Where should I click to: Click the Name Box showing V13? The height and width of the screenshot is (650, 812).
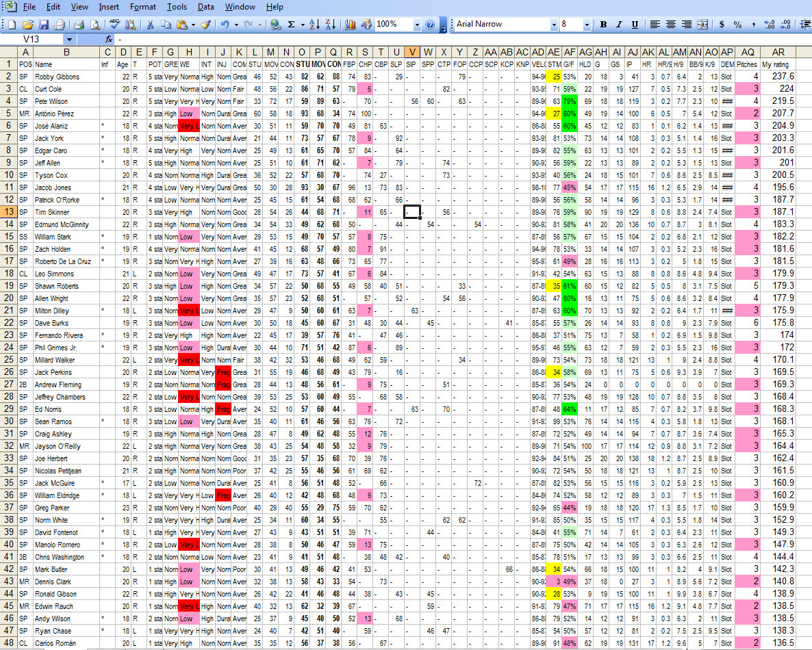(x=32, y=39)
